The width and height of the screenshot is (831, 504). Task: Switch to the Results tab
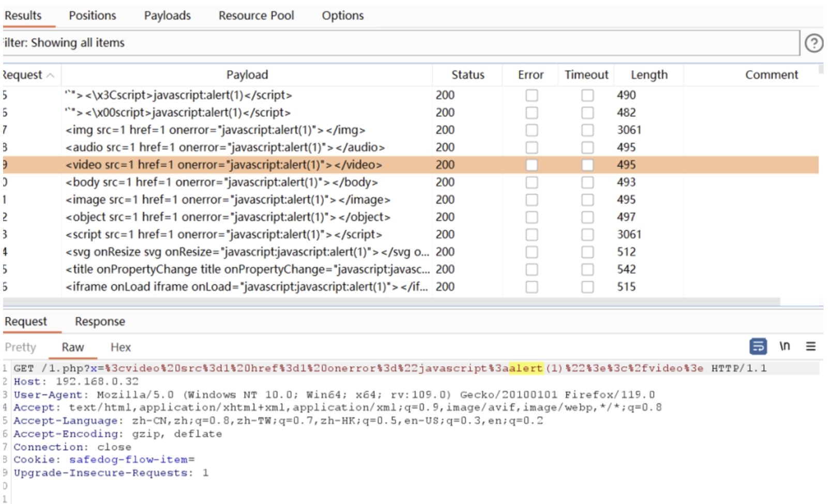click(23, 16)
